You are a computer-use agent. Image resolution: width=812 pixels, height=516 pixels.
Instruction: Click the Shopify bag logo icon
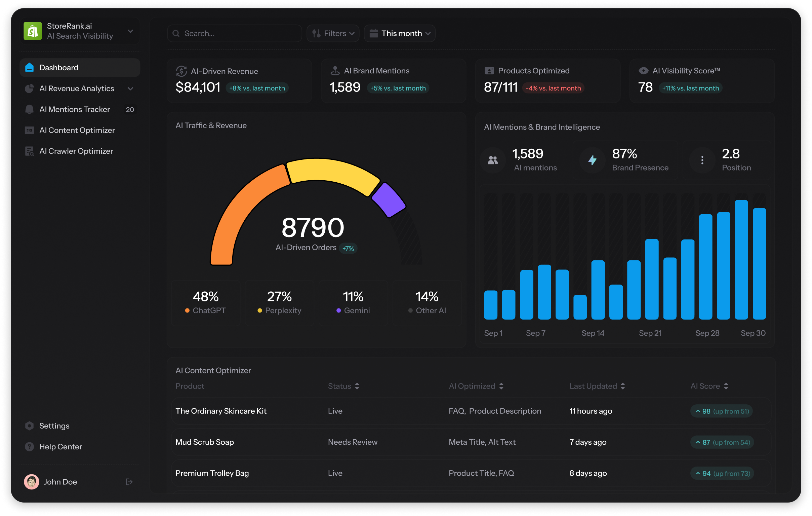point(33,31)
